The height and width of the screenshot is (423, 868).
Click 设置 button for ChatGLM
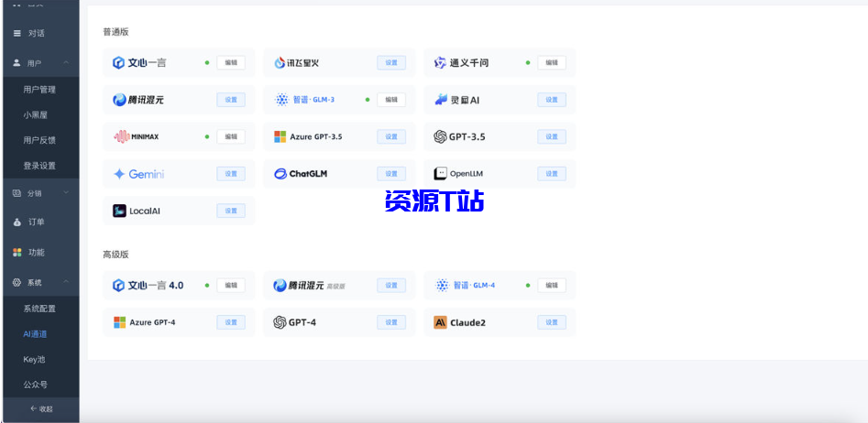tap(391, 174)
